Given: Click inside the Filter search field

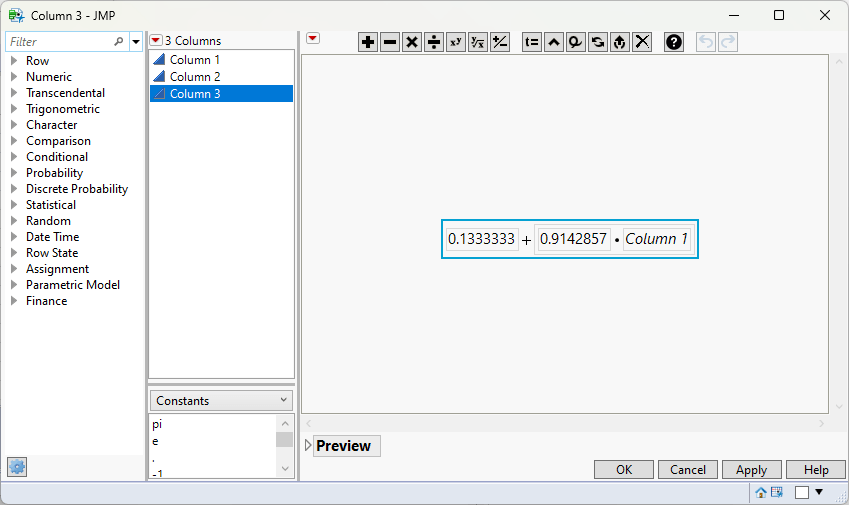Looking at the screenshot, I should click(x=60, y=42).
